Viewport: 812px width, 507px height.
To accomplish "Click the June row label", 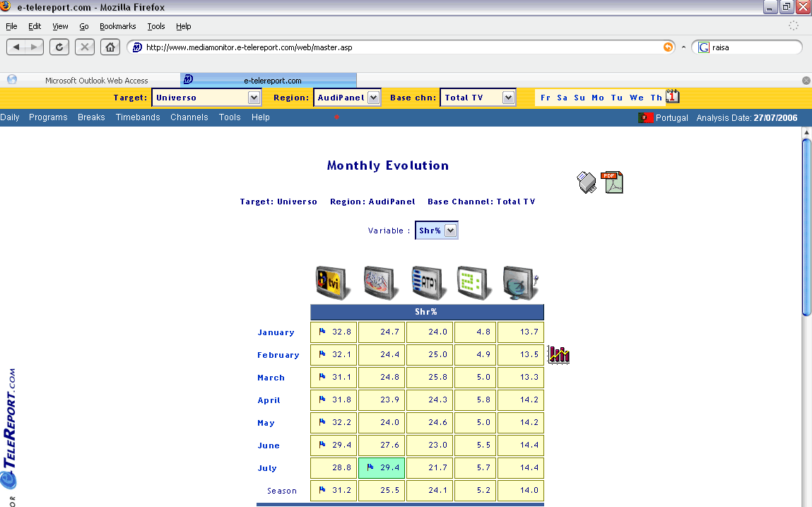I will (269, 445).
